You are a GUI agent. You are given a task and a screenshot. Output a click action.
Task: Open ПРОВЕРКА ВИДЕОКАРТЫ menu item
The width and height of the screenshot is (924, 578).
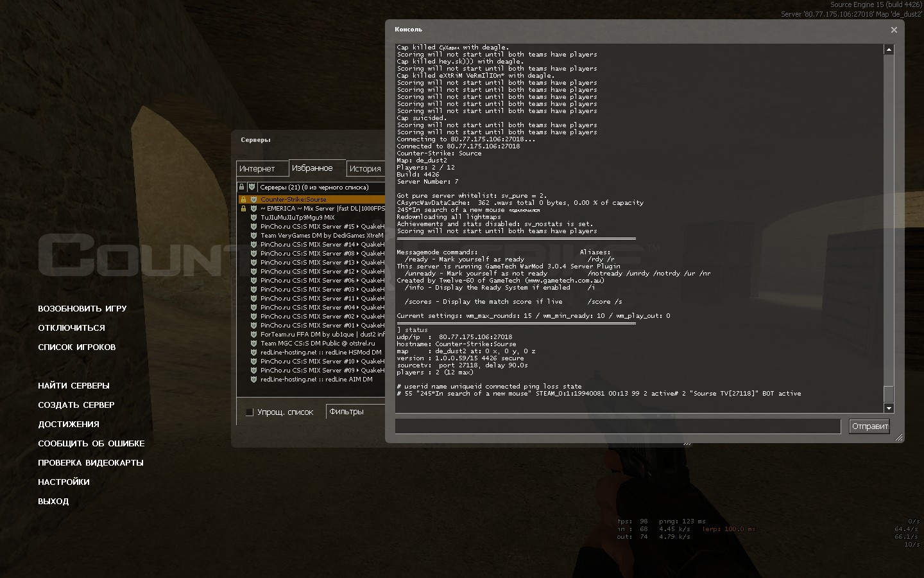click(x=90, y=463)
